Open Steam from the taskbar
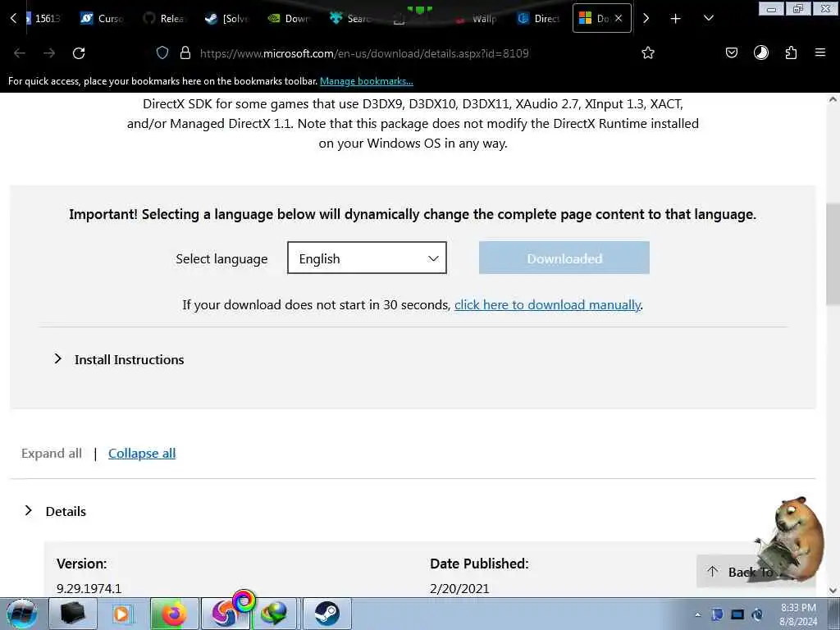Image resolution: width=840 pixels, height=630 pixels. point(326,614)
